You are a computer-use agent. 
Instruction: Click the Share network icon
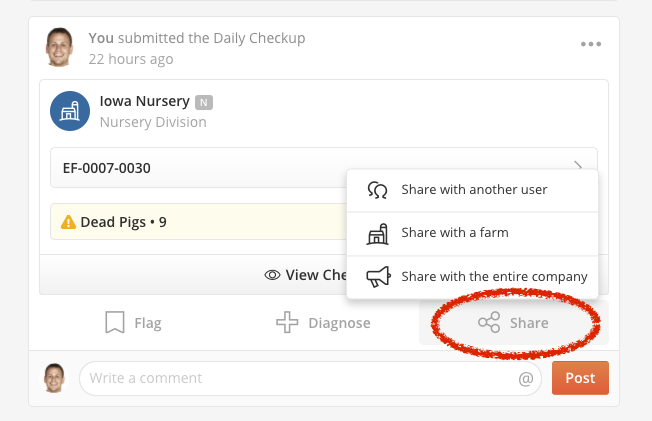(489, 322)
